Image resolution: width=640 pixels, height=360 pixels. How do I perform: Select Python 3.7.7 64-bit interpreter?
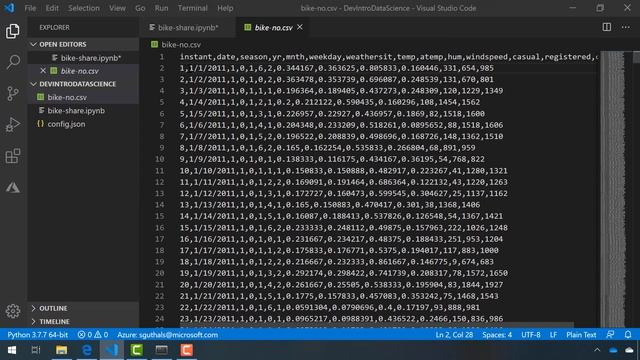point(38,335)
